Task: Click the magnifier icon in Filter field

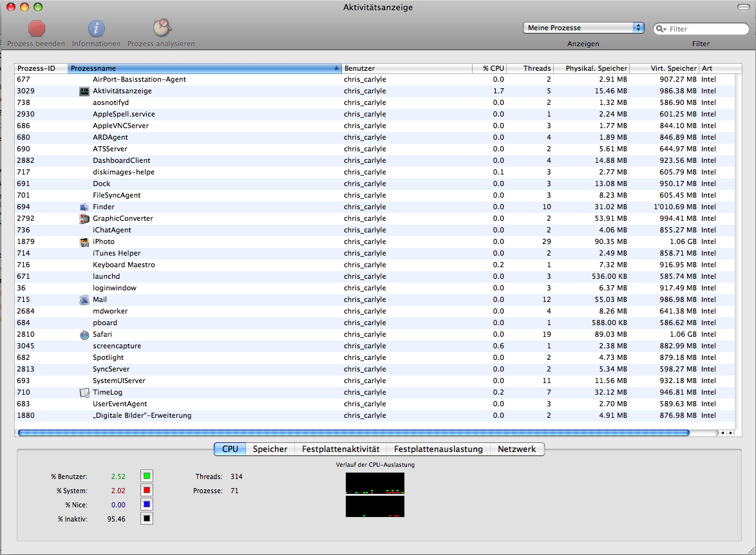Action: point(661,29)
